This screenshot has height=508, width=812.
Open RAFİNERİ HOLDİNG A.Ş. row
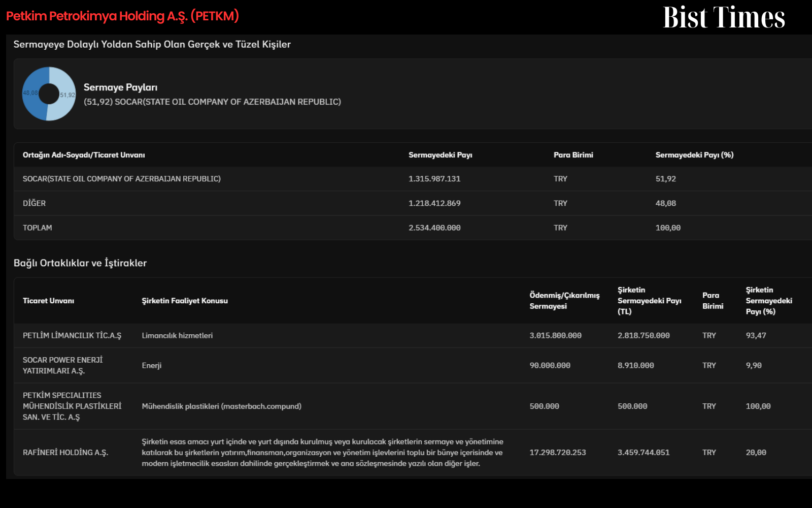coord(413,453)
